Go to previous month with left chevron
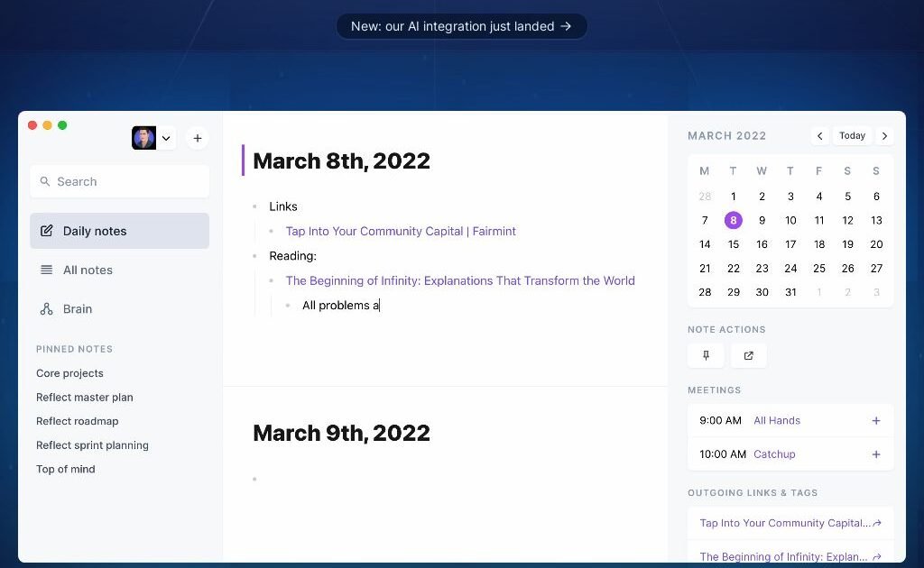This screenshot has width=924, height=568. (x=819, y=136)
